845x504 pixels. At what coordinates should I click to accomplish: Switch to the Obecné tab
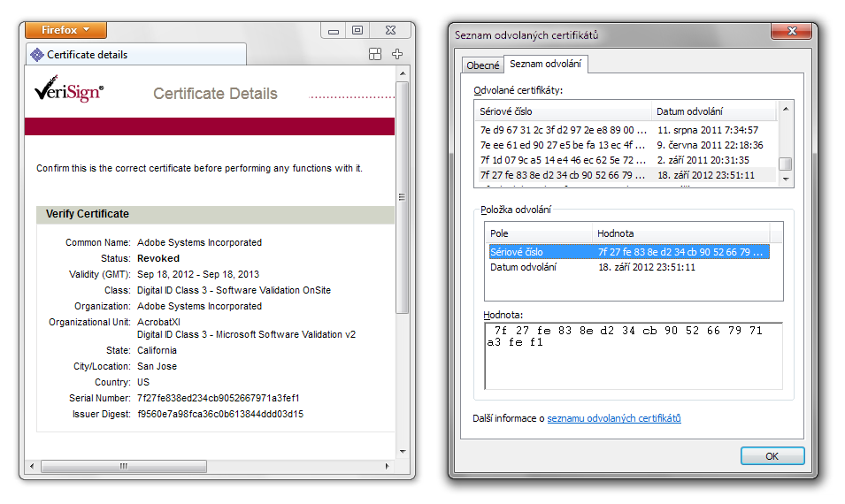tap(483, 65)
